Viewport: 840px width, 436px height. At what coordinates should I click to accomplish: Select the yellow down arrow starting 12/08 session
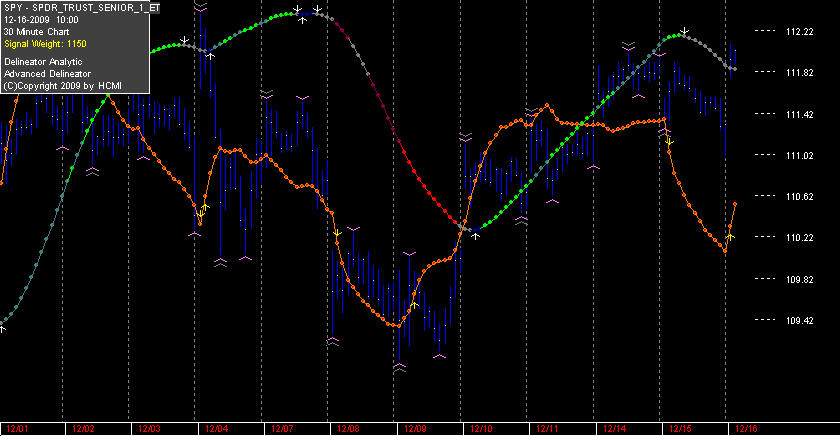337,233
